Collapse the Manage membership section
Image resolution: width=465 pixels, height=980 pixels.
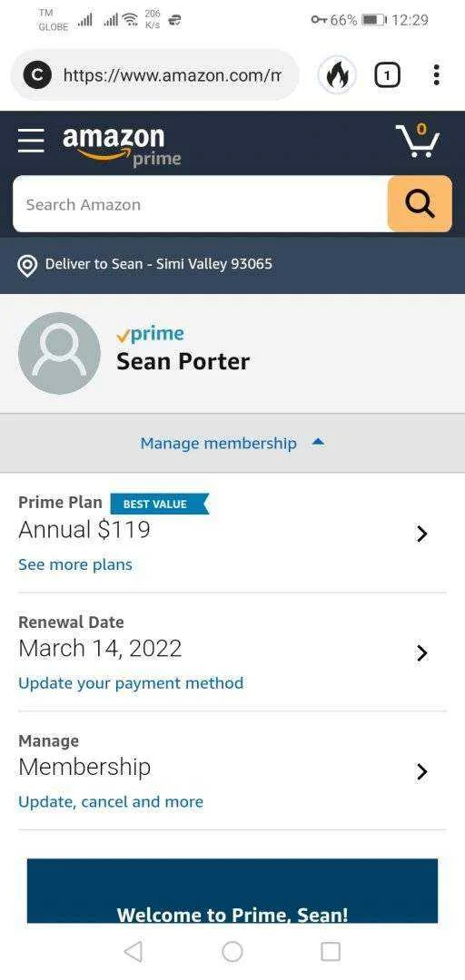tap(232, 443)
